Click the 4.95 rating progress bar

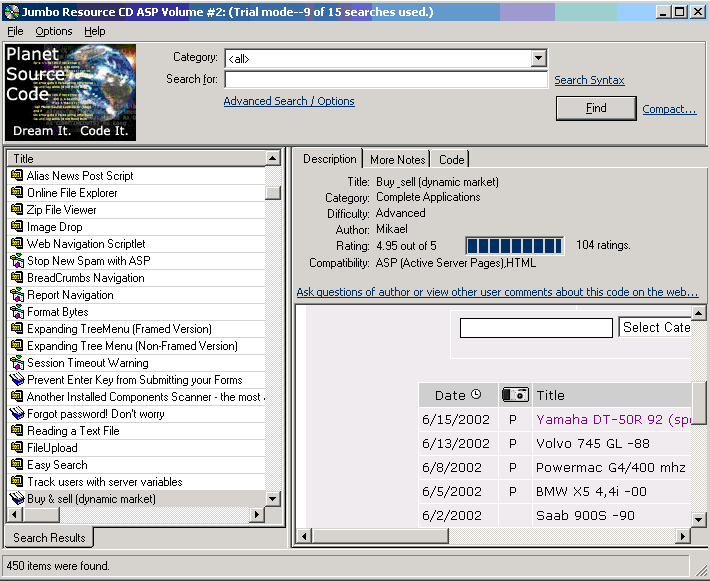pyautogui.click(x=515, y=246)
